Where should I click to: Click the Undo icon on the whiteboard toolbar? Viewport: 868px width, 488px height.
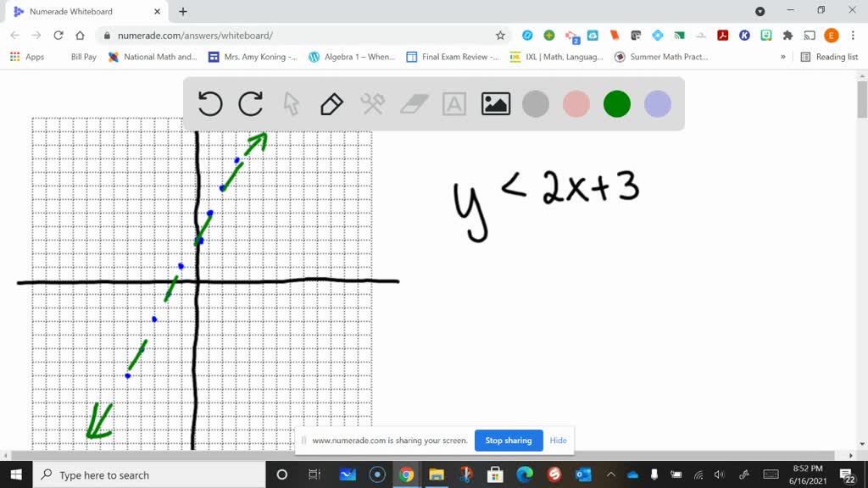[x=210, y=103]
